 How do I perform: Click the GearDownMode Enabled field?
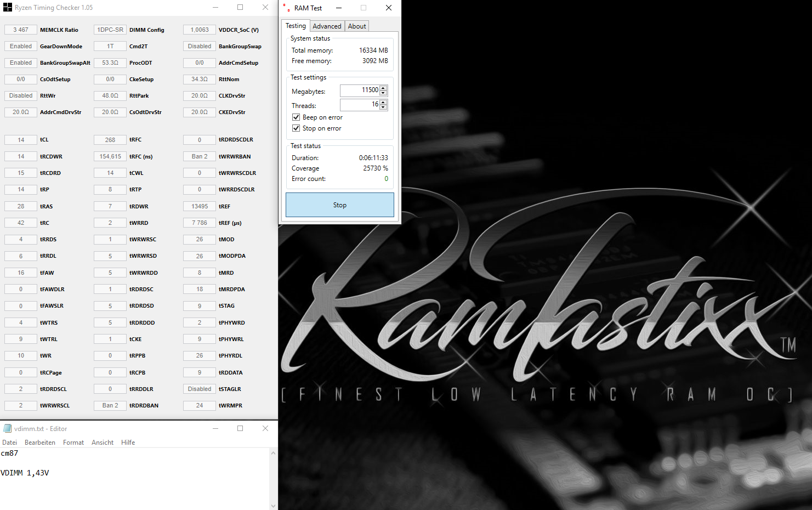pyautogui.click(x=21, y=47)
